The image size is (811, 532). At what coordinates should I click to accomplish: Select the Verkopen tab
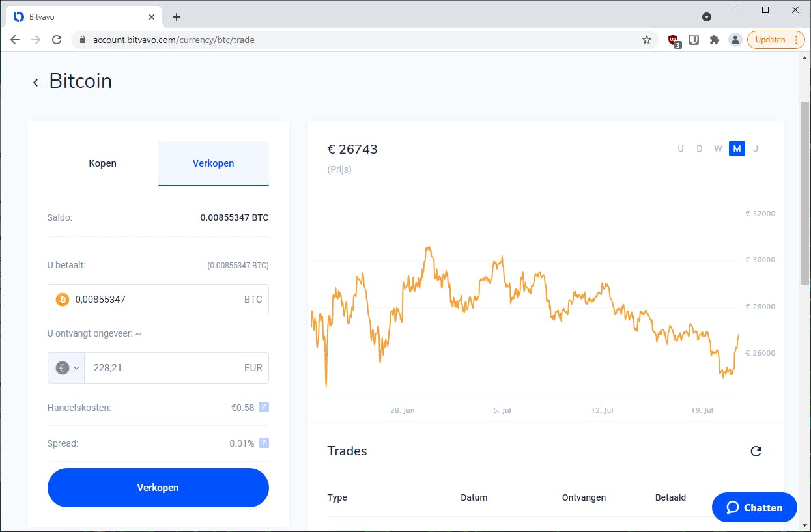214,163
